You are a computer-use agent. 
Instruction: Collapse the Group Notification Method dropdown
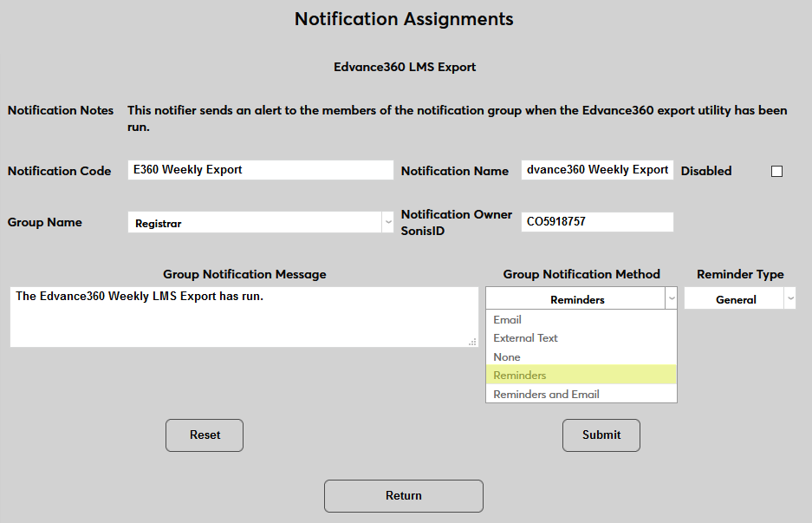click(581, 298)
